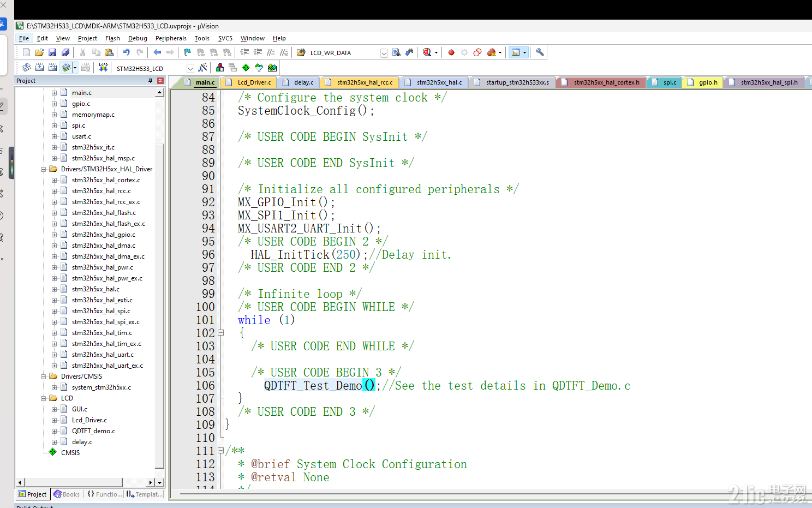Screen dimensions: 812x508
Task: Collapse the LCD group
Action: [44, 398]
